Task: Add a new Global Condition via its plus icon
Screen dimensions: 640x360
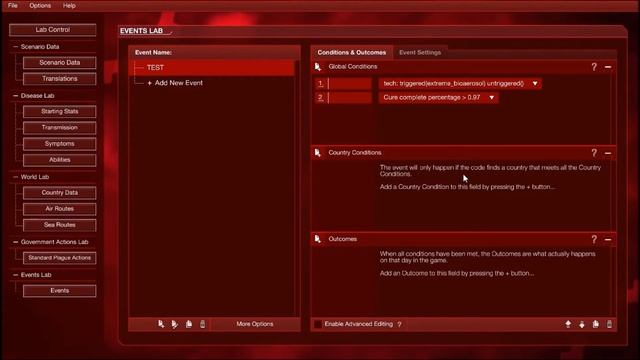Action: point(318,67)
